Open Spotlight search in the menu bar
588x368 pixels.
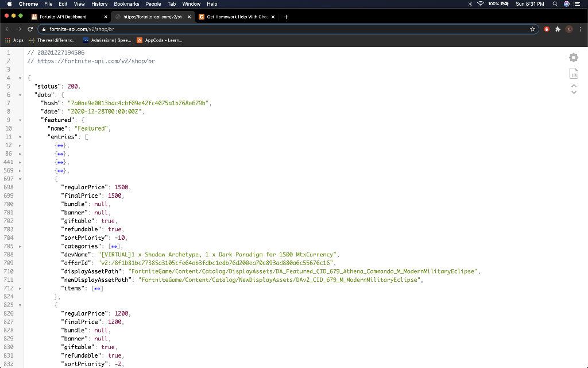click(x=554, y=4)
